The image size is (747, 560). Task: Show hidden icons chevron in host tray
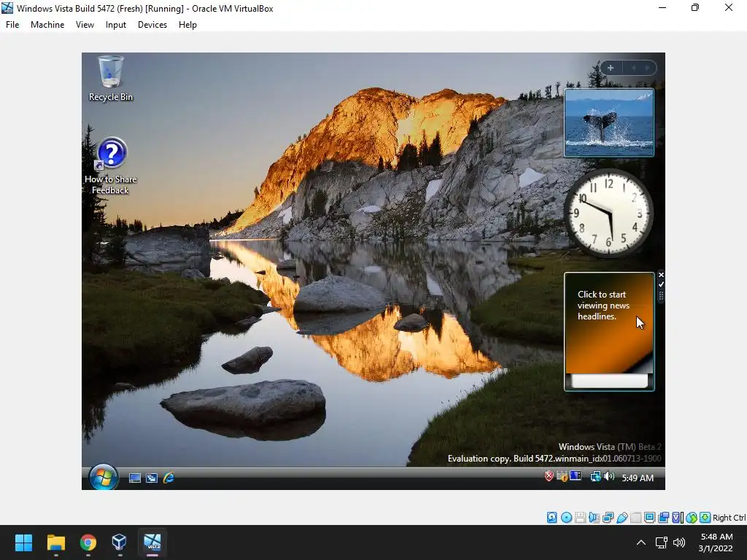[x=641, y=542]
